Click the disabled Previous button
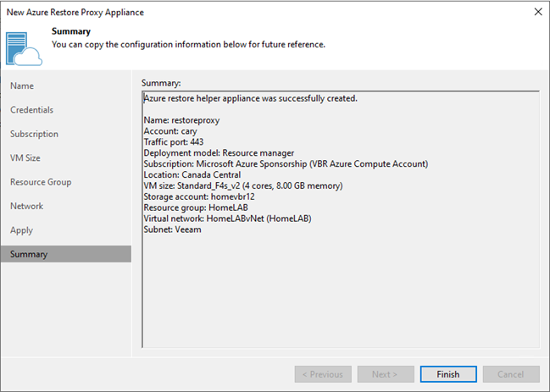 point(323,374)
